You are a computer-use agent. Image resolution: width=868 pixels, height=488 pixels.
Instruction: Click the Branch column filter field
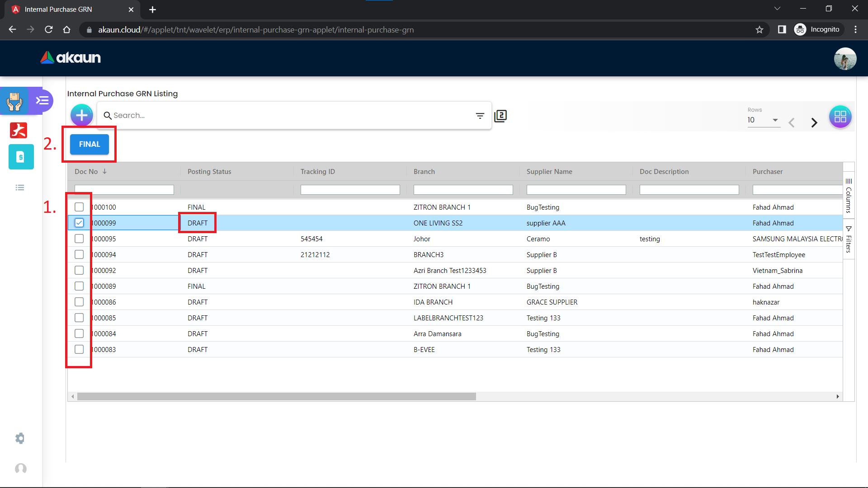click(x=463, y=190)
